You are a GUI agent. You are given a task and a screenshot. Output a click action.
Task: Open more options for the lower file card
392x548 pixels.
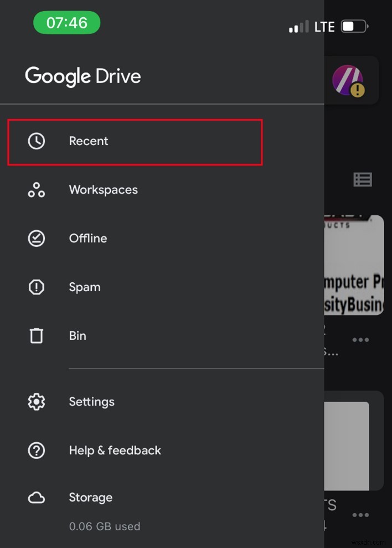click(x=360, y=515)
